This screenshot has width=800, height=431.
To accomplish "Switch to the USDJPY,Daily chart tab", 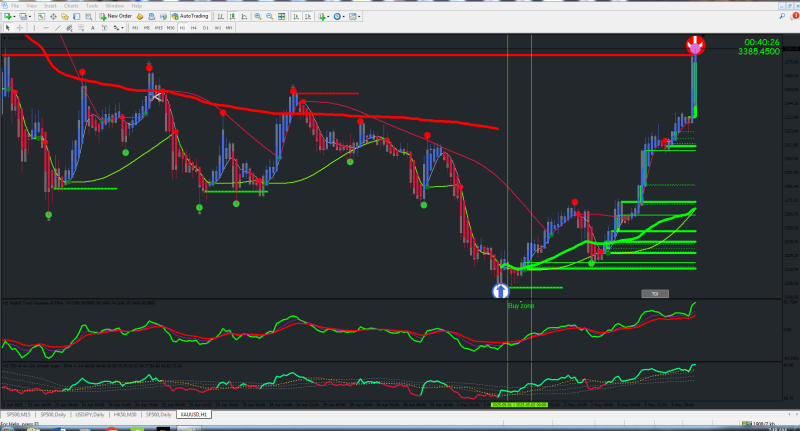I will (x=90, y=415).
